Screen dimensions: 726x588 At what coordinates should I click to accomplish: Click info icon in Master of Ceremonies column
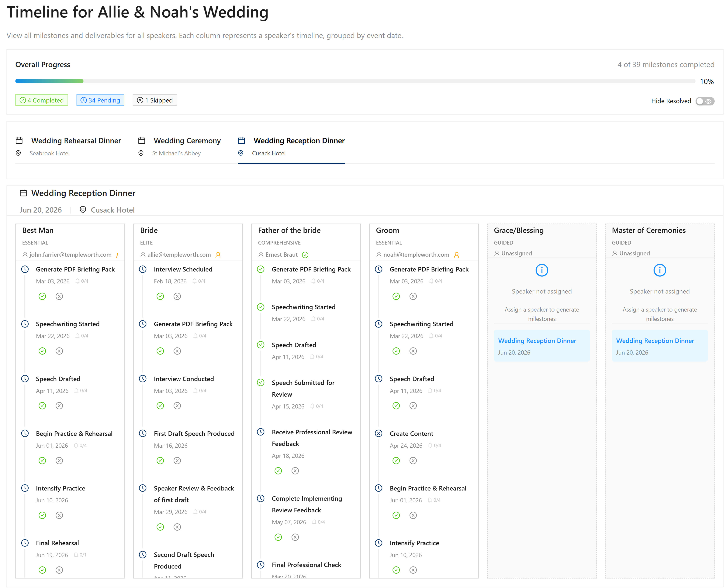click(660, 270)
